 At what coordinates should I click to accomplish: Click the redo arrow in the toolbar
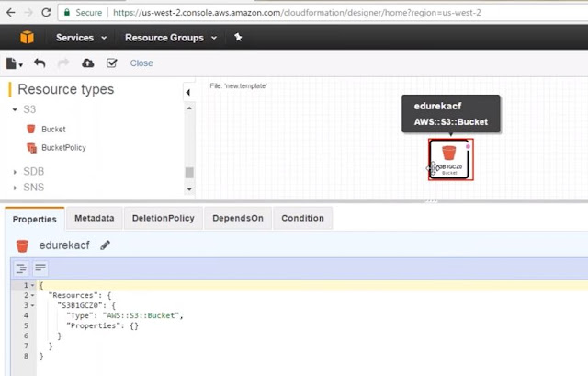click(63, 63)
